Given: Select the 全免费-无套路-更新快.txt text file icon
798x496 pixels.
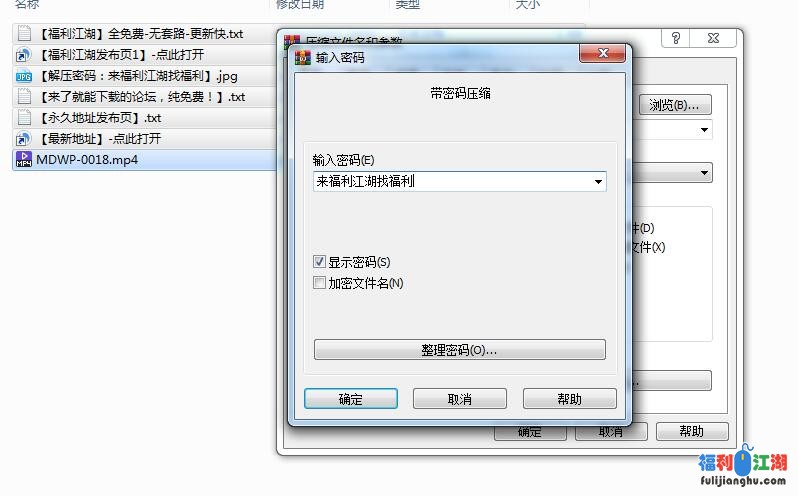Looking at the screenshot, I should pyautogui.click(x=24, y=34).
